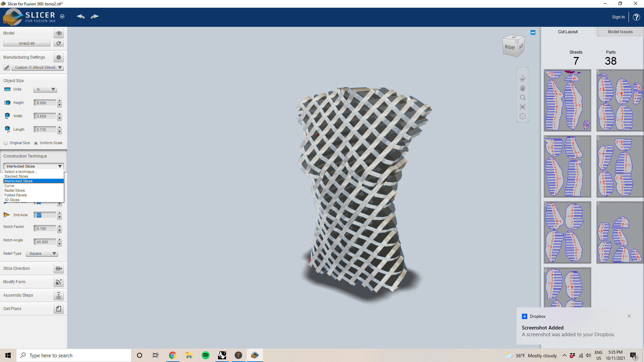Open Assembly Steps tool
644x362 pixels.
59,295
